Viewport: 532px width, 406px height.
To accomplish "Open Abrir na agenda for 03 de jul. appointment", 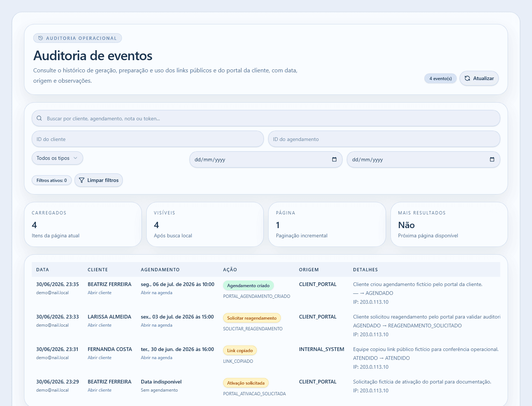I will click(156, 325).
